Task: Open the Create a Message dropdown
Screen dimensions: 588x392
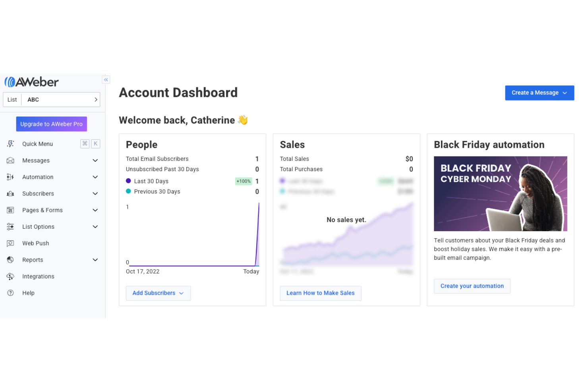Action: tap(539, 93)
